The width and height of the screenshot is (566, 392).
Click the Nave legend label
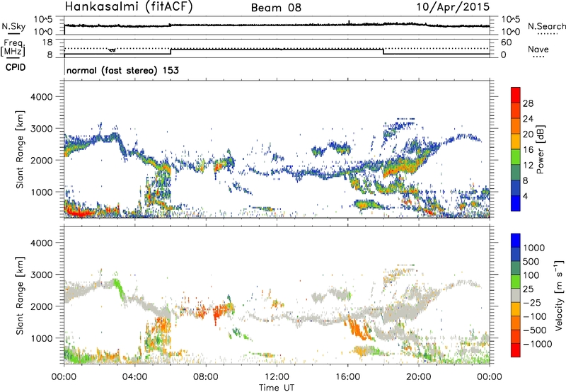pyautogui.click(x=538, y=49)
